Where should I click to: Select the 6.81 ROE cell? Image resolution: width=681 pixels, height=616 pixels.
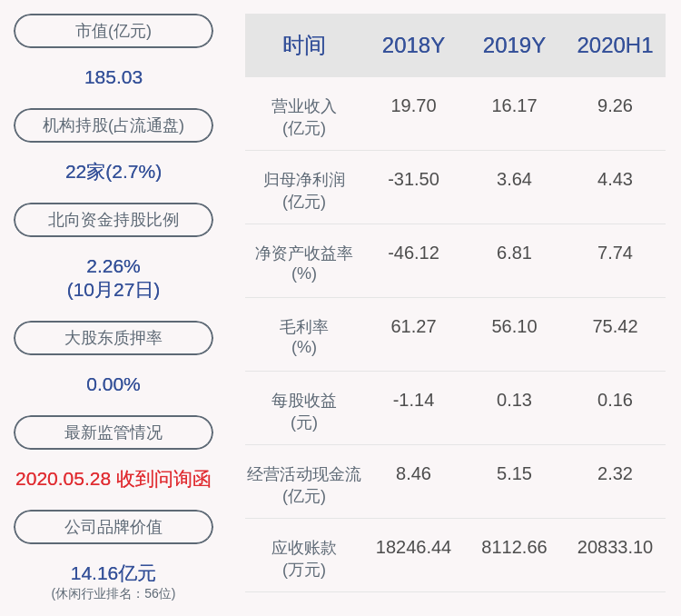pos(514,253)
